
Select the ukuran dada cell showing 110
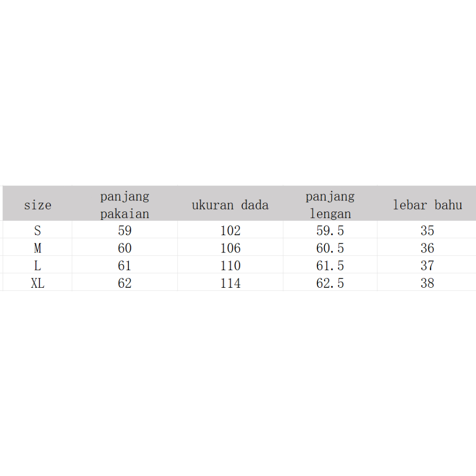click(231, 266)
